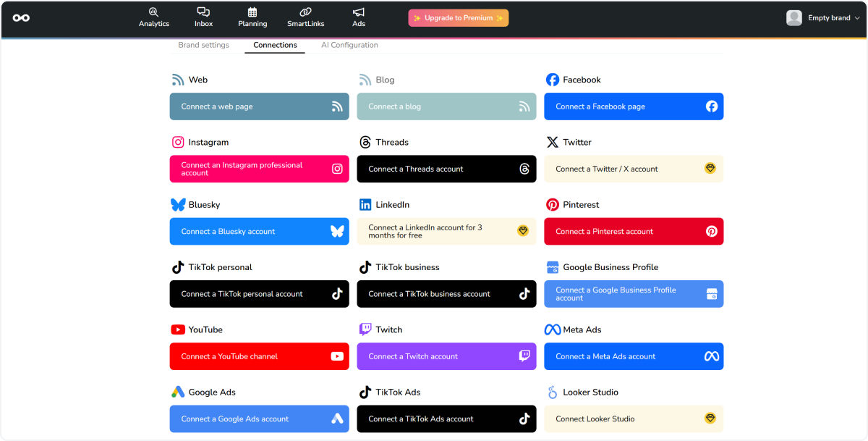The image size is (868, 441).
Task: Click Upgrade to Premium button
Action: tap(459, 18)
